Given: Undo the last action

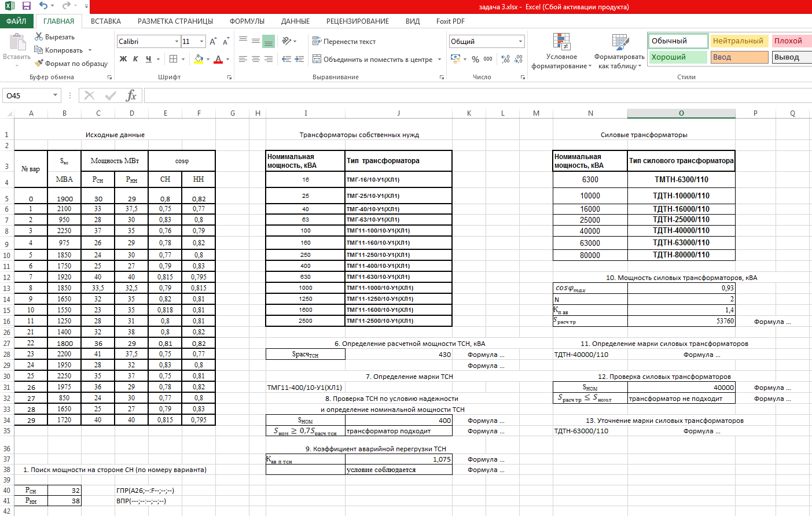Looking at the screenshot, I should [43, 6].
